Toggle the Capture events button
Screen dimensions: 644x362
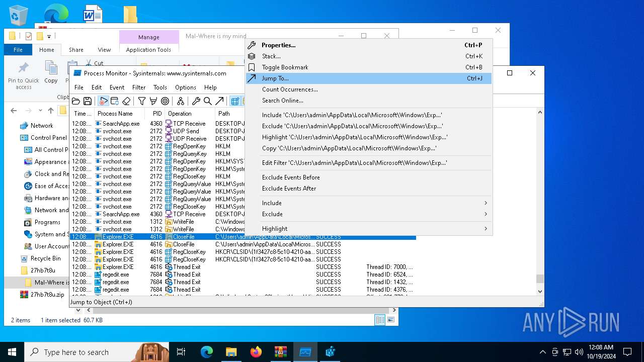click(x=103, y=101)
